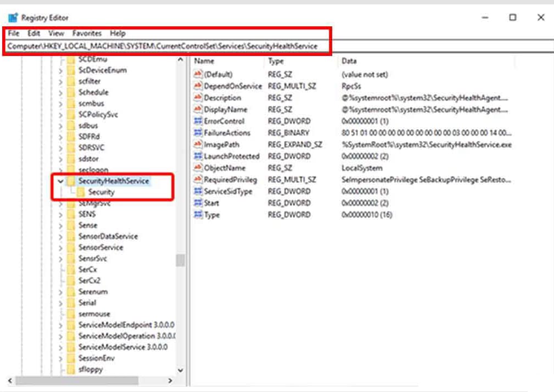Viewport: 554px width, 392px height.
Task: Expand the ScDeviceEnum key
Action: (x=60, y=71)
